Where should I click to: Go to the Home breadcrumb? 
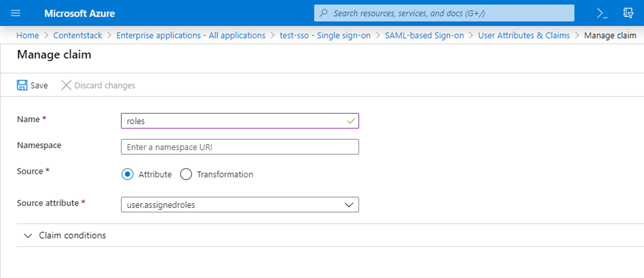[28, 36]
